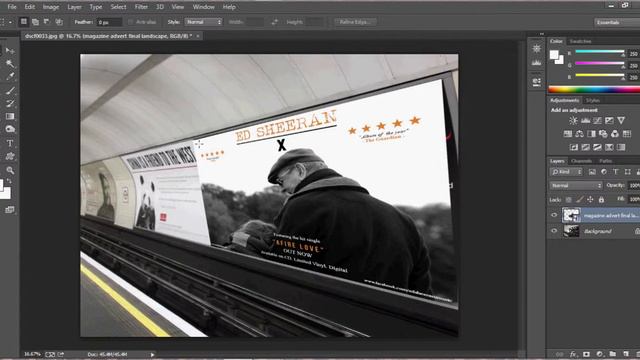Screen dimensions: 640x360
Task: Toggle lock transparent pixels
Action: coord(569,200)
